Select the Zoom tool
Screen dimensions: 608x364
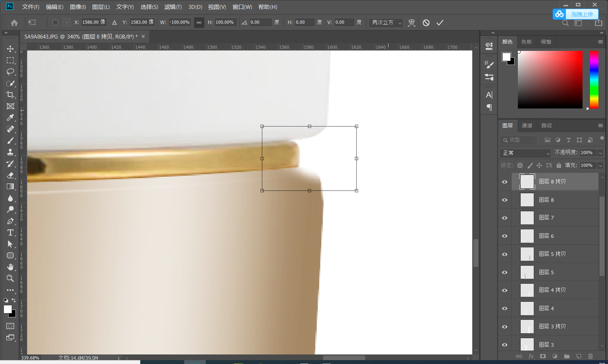coord(10,278)
